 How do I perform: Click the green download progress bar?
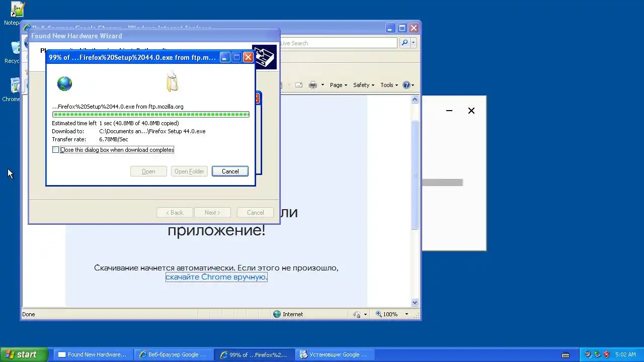[x=151, y=115]
